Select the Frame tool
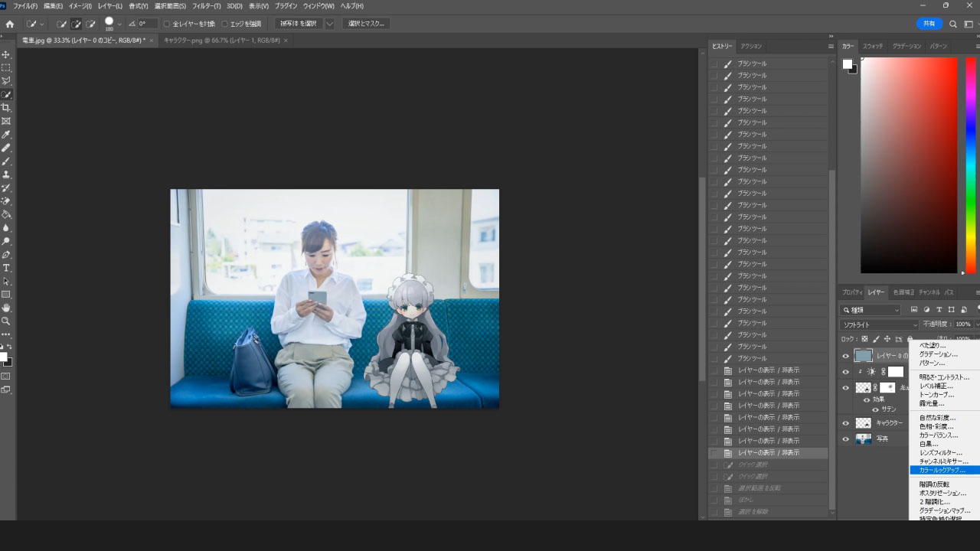The height and width of the screenshot is (551, 980). (6, 121)
